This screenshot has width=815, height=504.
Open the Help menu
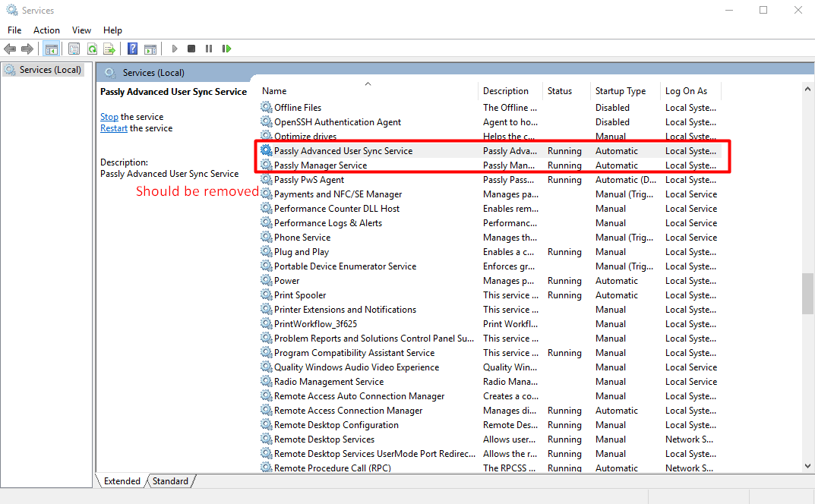coord(112,30)
